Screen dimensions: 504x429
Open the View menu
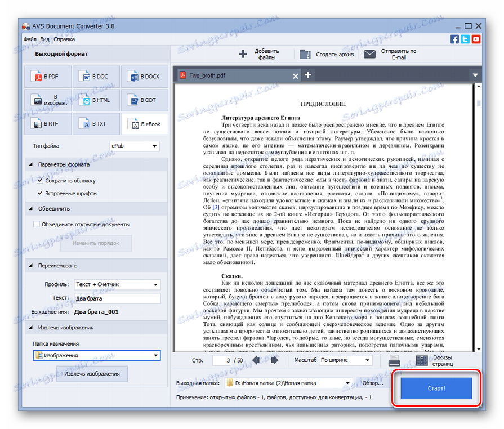44,39
